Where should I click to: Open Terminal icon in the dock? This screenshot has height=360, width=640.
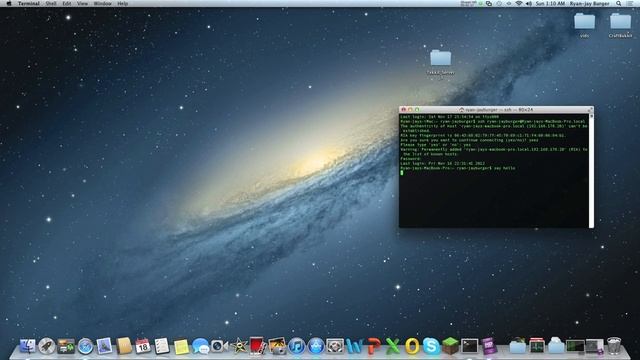pos(469,346)
